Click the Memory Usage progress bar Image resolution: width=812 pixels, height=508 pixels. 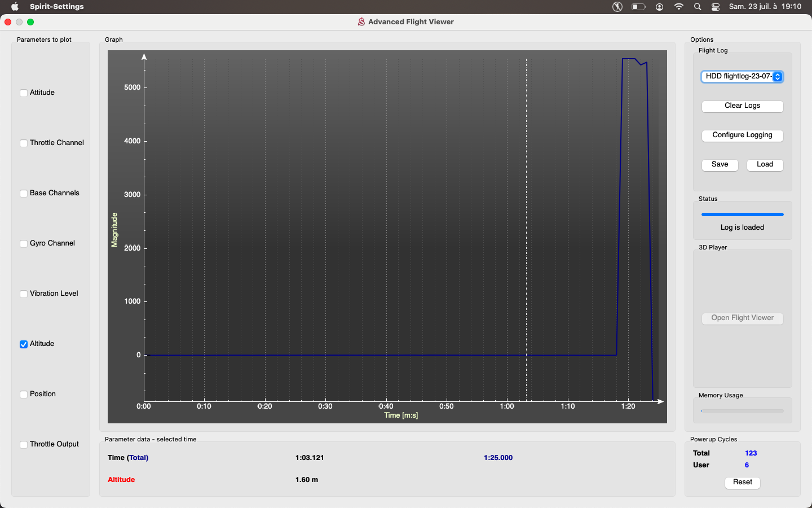pyautogui.click(x=742, y=411)
